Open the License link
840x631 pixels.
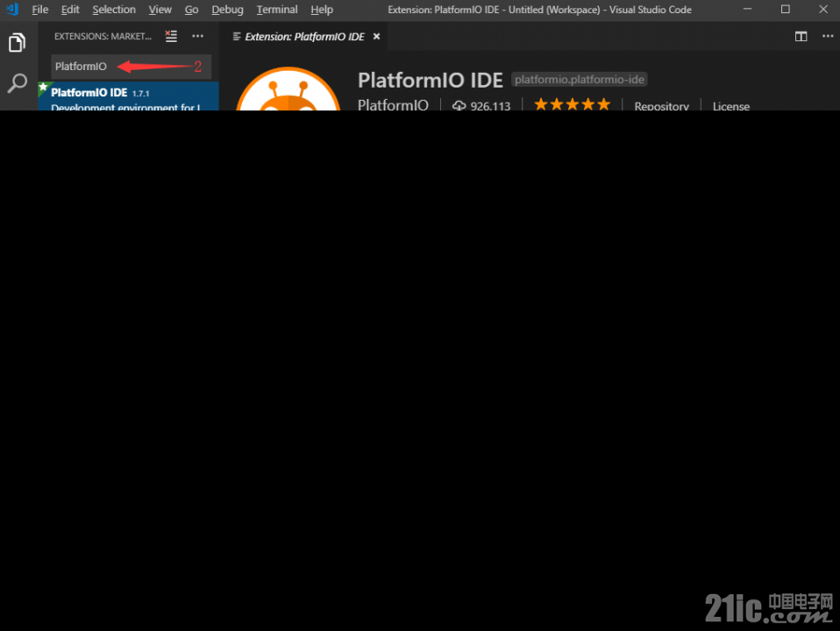[730, 106]
